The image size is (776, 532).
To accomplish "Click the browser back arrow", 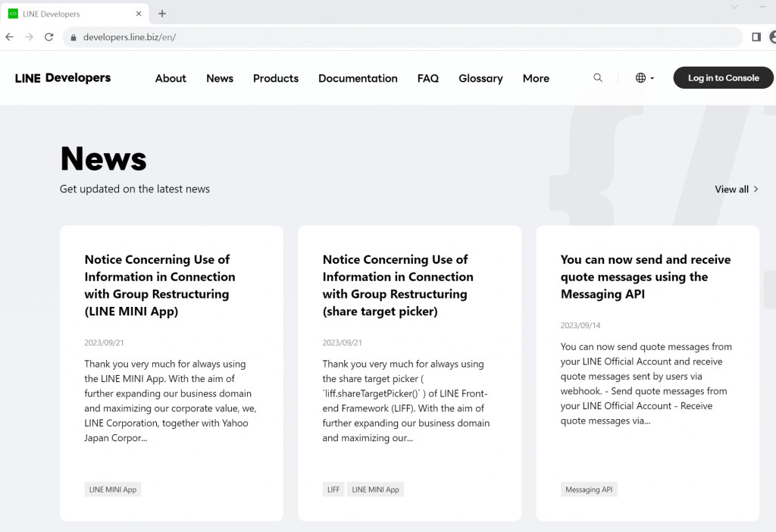I will [9, 37].
